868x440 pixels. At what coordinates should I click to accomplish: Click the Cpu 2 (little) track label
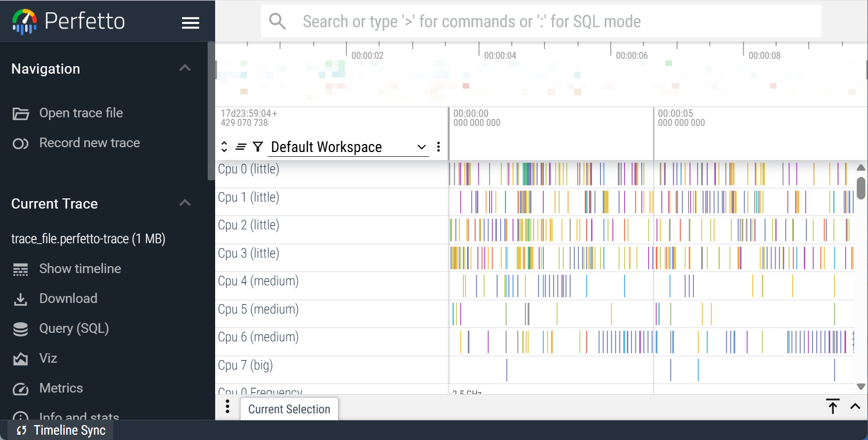(248, 225)
